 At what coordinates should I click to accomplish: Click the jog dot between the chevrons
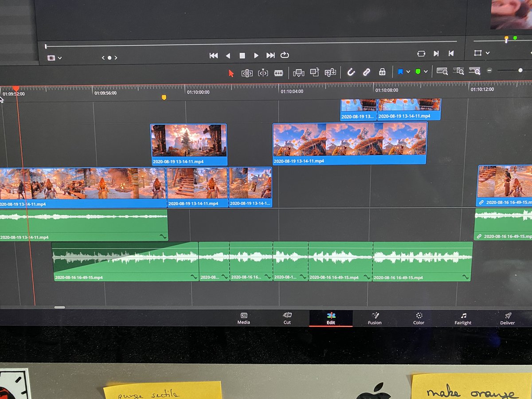click(x=110, y=58)
